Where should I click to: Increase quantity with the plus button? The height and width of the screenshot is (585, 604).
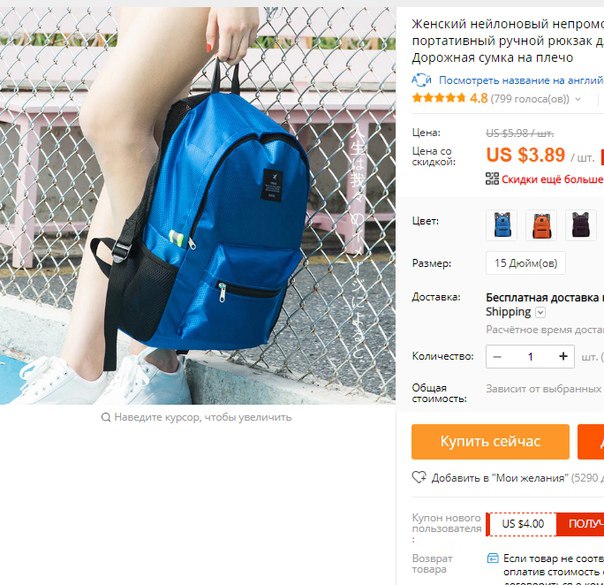[563, 357]
